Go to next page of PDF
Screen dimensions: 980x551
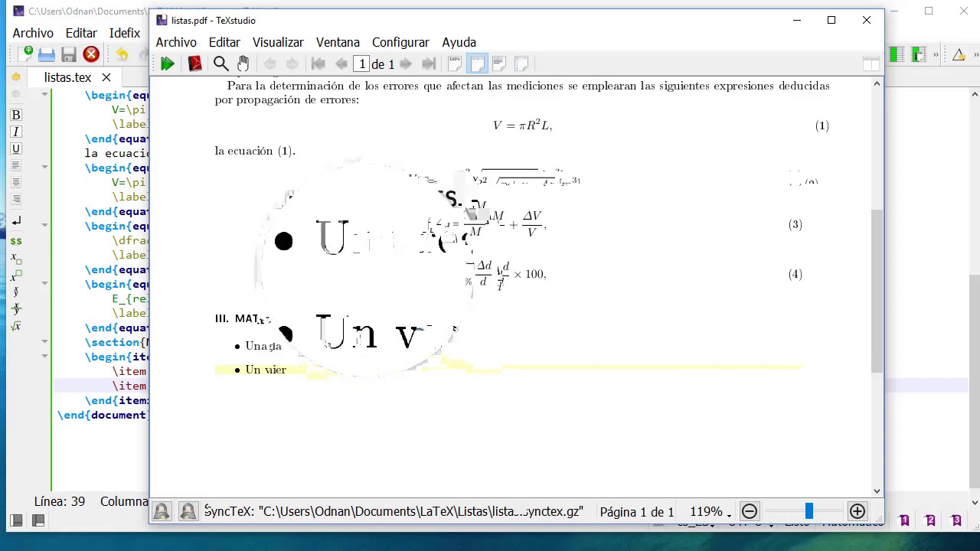(406, 64)
